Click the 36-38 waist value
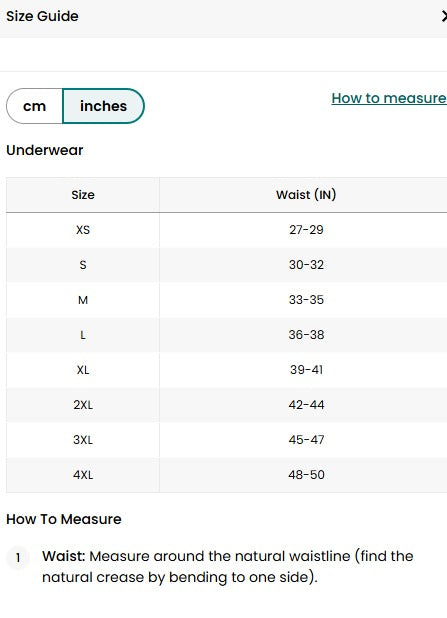 click(x=306, y=335)
